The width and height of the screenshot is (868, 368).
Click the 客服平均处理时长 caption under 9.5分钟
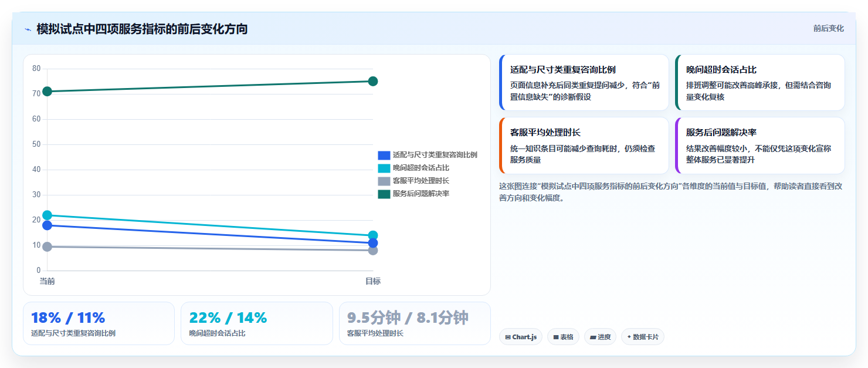click(x=375, y=333)
